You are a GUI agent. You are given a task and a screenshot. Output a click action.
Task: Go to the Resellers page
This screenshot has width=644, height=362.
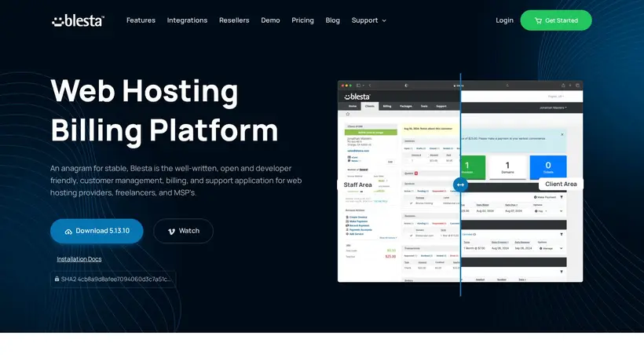(x=234, y=20)
